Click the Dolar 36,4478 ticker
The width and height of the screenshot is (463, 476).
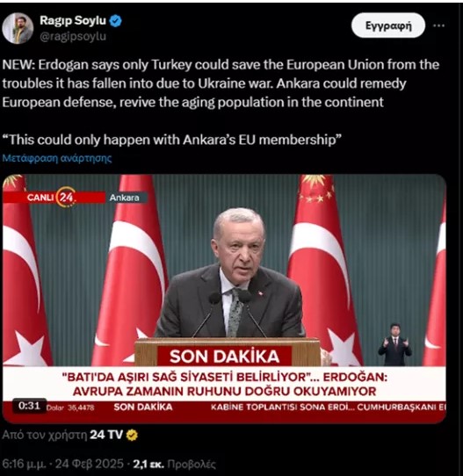point(70,407)
